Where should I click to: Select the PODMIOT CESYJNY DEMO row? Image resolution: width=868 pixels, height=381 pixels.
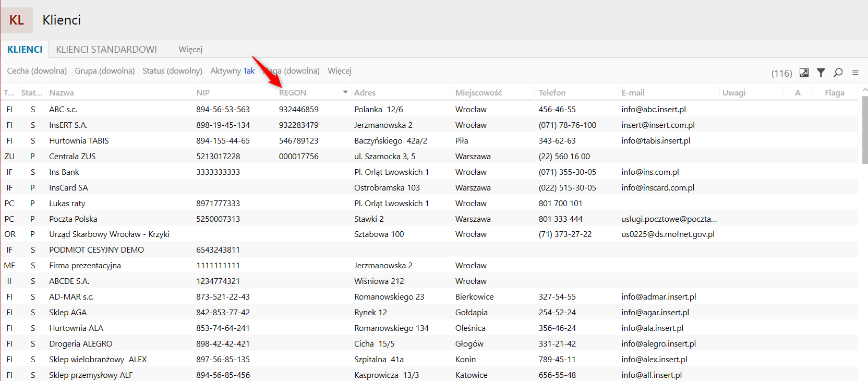[x=429, y=250]
